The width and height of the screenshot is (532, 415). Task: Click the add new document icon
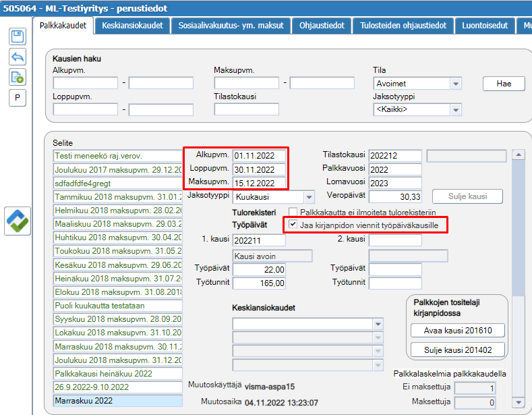[x=18, y=78]
